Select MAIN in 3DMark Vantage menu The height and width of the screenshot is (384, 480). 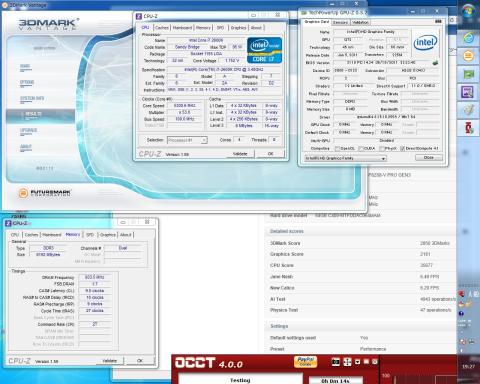point(25,66)
